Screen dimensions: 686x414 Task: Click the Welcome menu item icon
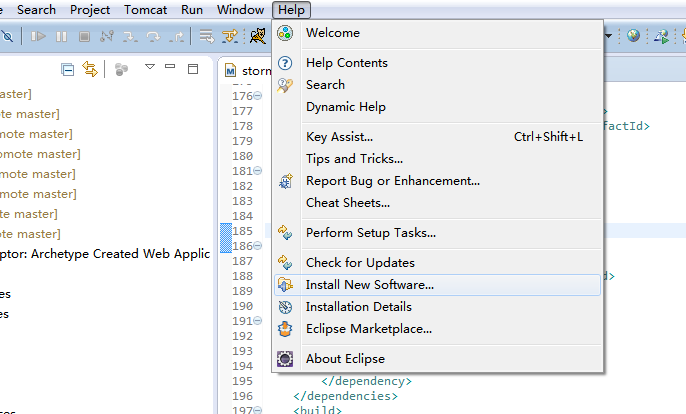[285, 33]
